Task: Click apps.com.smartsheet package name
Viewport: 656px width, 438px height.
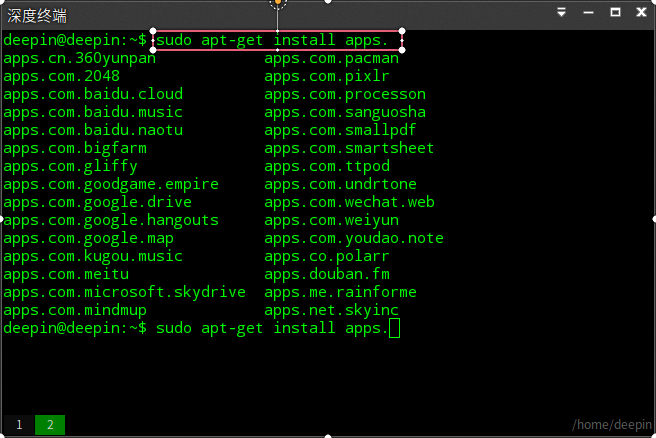Action: [x=349, y=148]
